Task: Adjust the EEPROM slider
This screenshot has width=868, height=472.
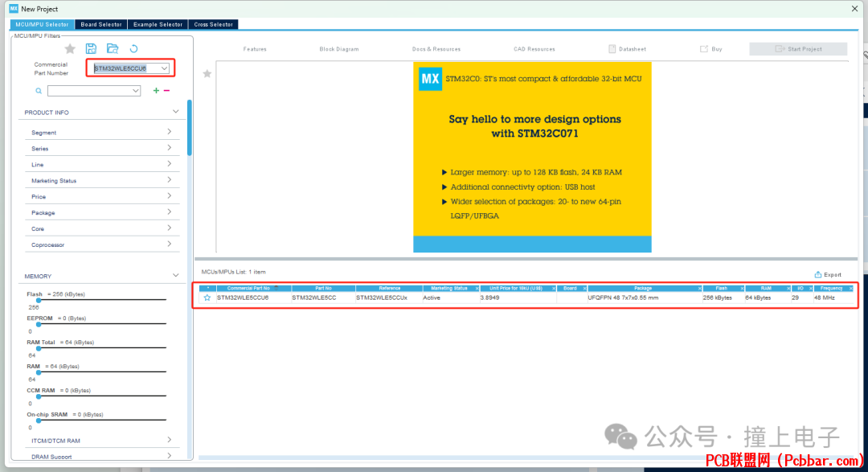Action: pos(39,324)
